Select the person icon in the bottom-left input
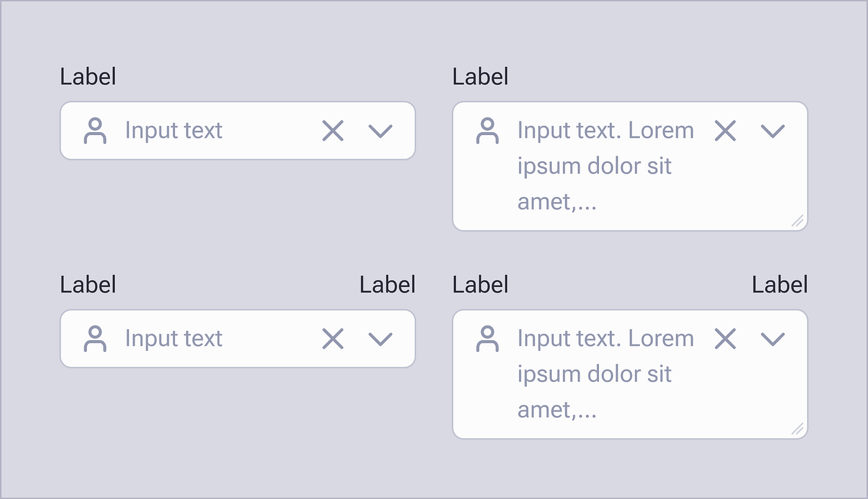 [x=95, y=338]
